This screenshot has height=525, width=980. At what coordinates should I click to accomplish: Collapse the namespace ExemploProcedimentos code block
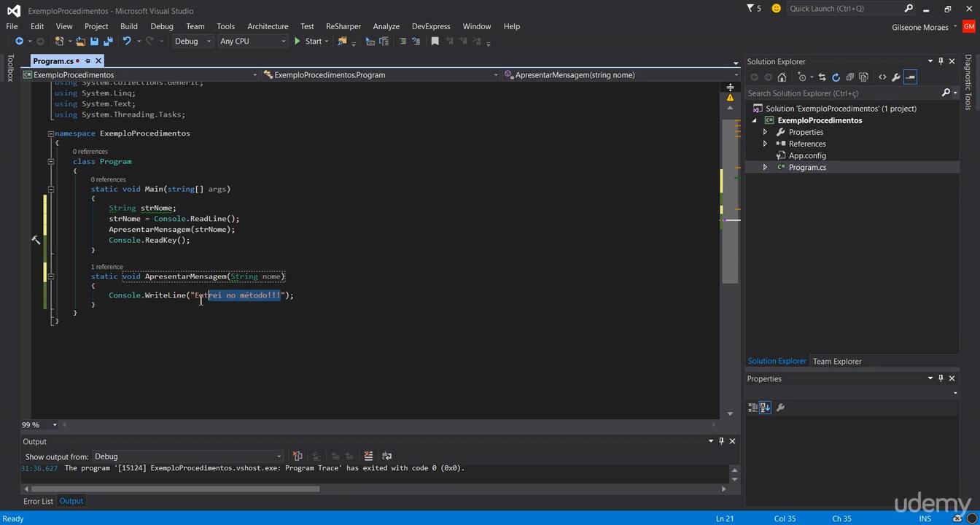pyautogui.click(x=51, y=133)
